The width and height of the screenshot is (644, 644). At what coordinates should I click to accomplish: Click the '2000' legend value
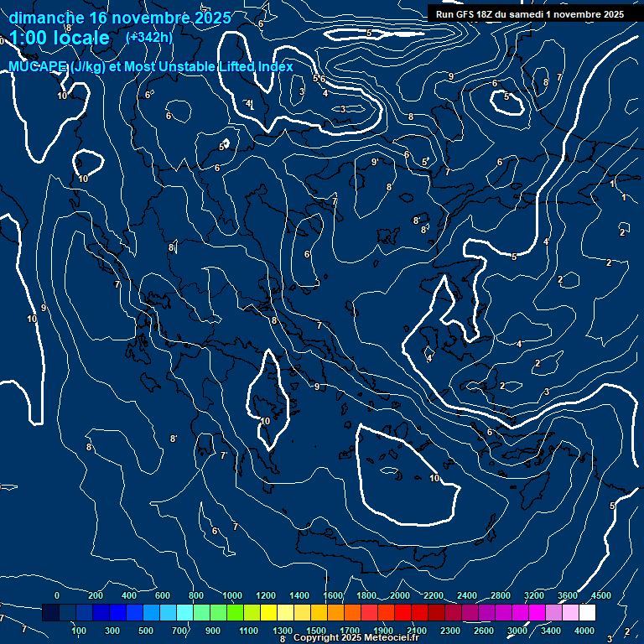[x=400, y=595]
